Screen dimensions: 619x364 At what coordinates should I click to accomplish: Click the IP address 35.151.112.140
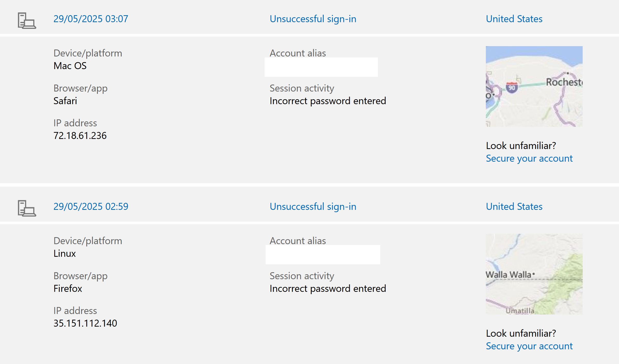pos(85,323)
